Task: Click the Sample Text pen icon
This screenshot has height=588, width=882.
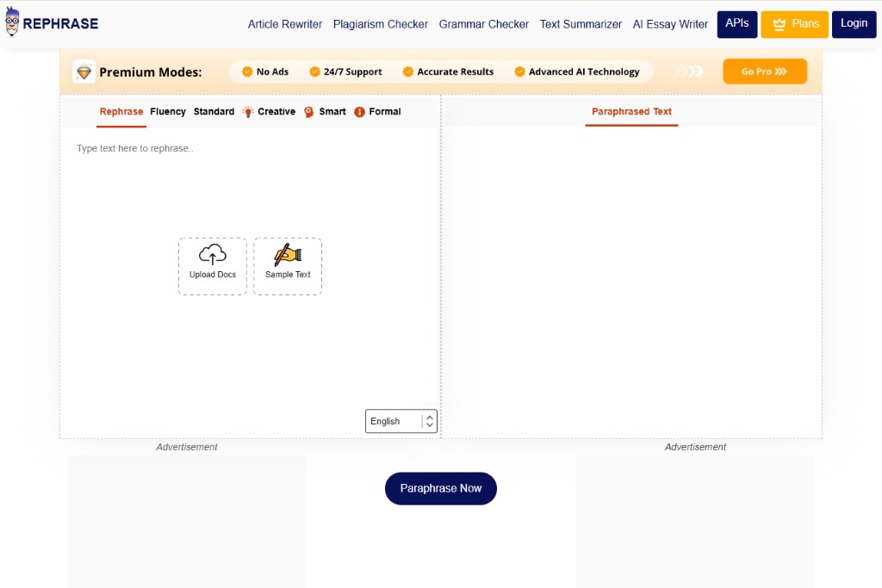Action: tap(288, 254)
